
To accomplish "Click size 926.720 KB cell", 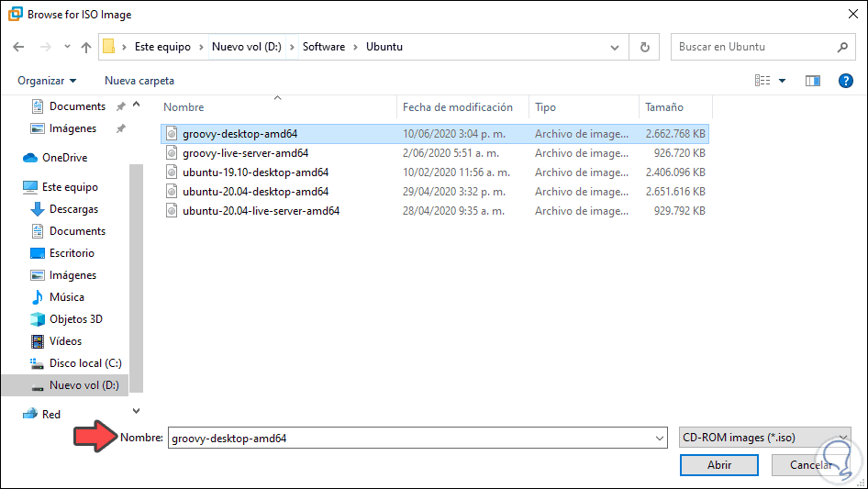I will coord(679,153).
